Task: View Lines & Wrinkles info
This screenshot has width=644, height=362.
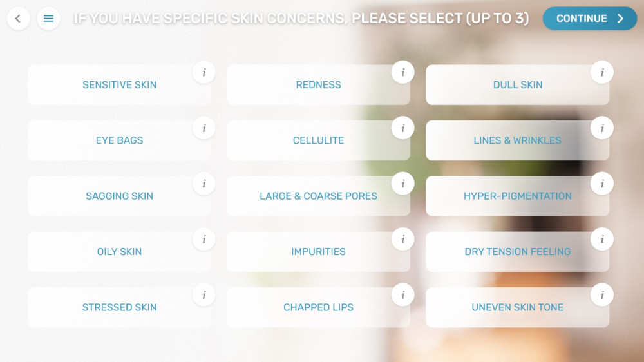Action: [x=602, y=128]
